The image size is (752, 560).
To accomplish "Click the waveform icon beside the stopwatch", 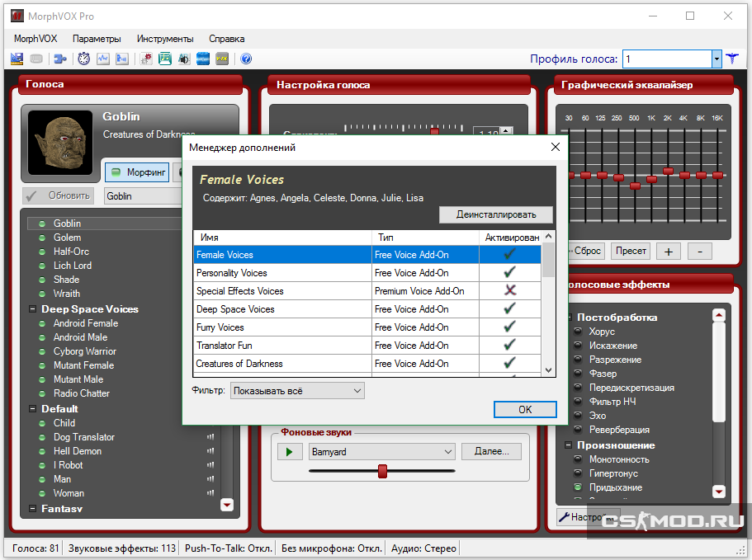I will (103, 59).
